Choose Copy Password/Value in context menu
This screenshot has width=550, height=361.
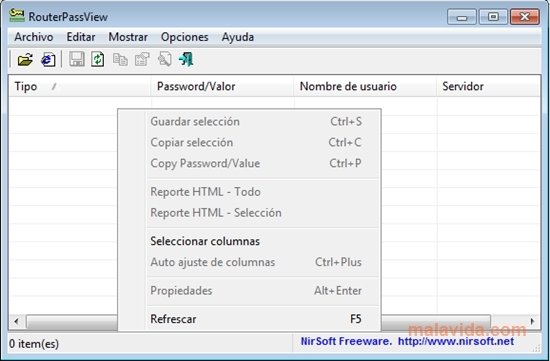coord(250,163)
